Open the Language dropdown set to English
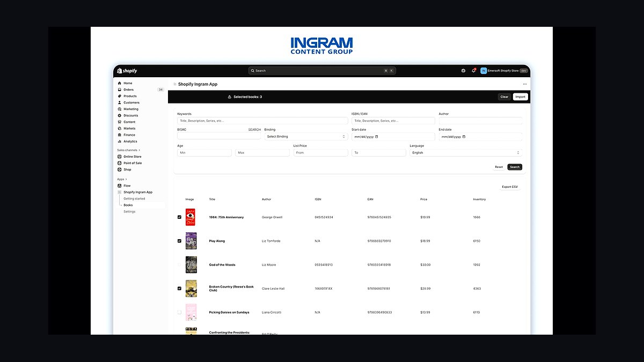This screenshot has width=644, height=362. 466,153
